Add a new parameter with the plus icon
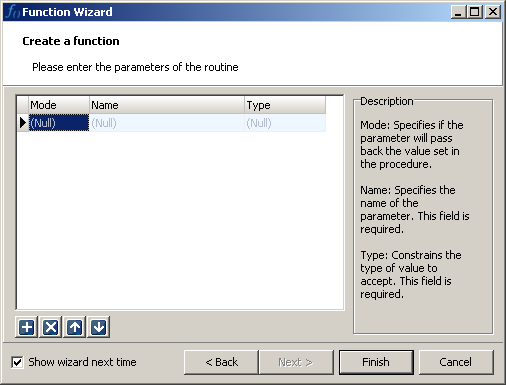Image resolution: width=506 pixels, height=385 pixels. pos(26,327)
